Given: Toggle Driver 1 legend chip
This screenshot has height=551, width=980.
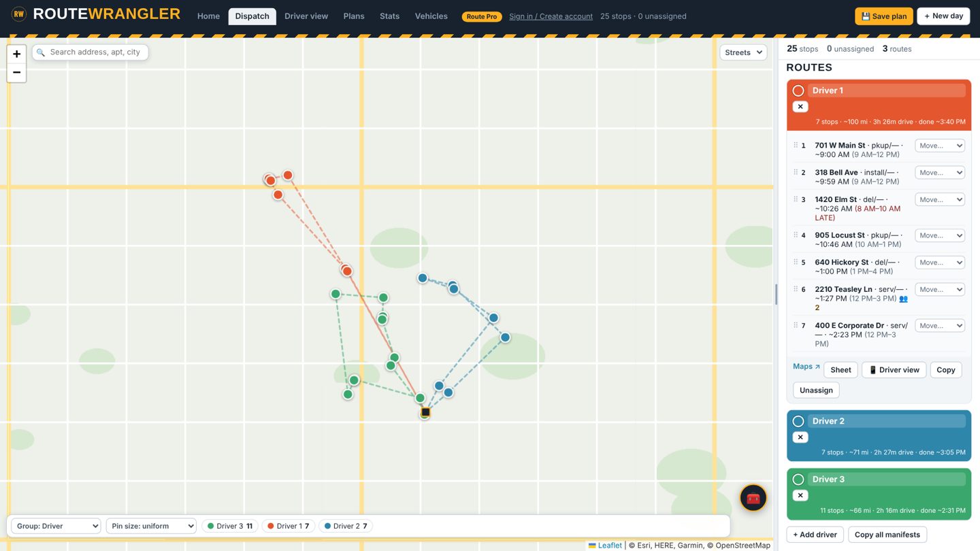Looking at the screenshot, I should pos(289,526).
